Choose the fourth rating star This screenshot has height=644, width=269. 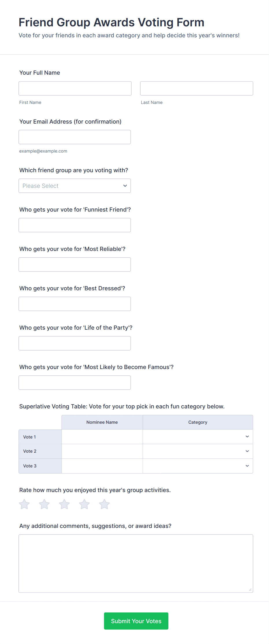click(84, 504)
